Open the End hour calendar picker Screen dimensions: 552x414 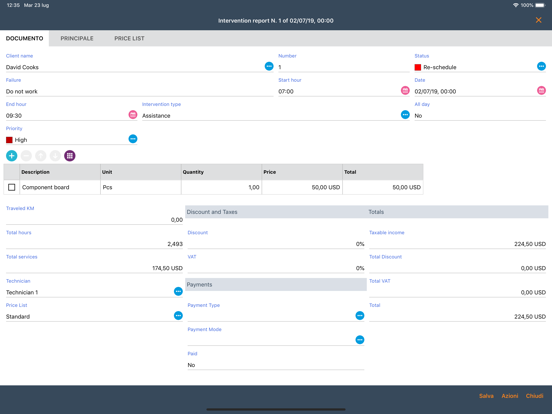click(x=133, y=115)
